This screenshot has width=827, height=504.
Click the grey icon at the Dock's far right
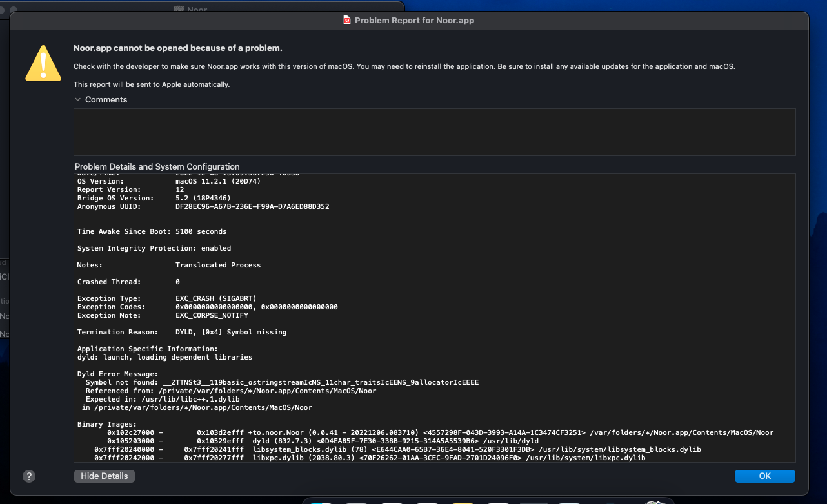656,501
